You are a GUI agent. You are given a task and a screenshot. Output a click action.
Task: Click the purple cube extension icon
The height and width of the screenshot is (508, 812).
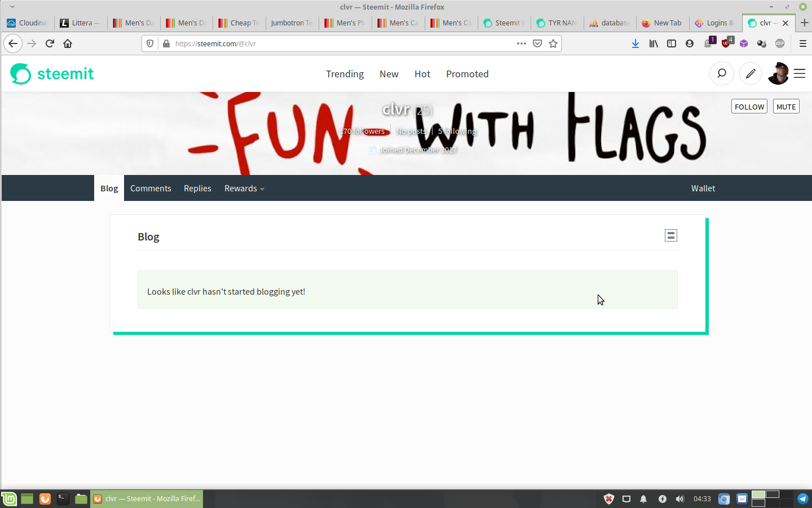744,43
